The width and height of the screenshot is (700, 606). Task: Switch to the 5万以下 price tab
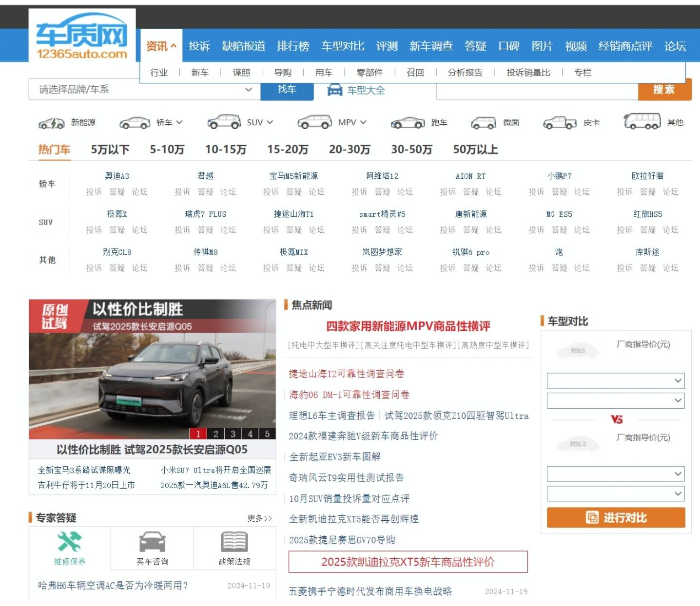[110, 150]
